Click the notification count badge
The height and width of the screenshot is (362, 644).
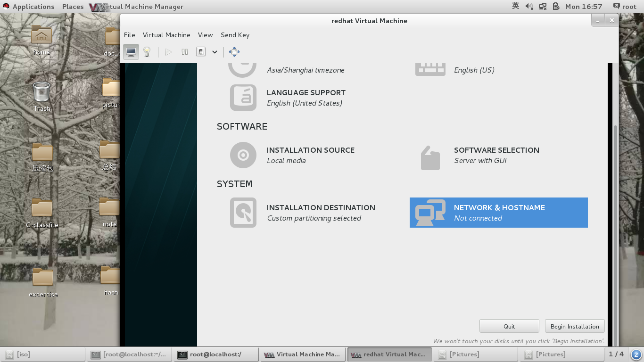point(636,354)
